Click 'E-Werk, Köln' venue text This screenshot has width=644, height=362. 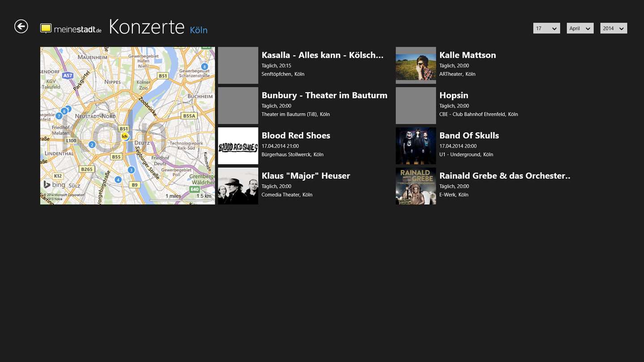pyautogui.click(x=453, y=195)
